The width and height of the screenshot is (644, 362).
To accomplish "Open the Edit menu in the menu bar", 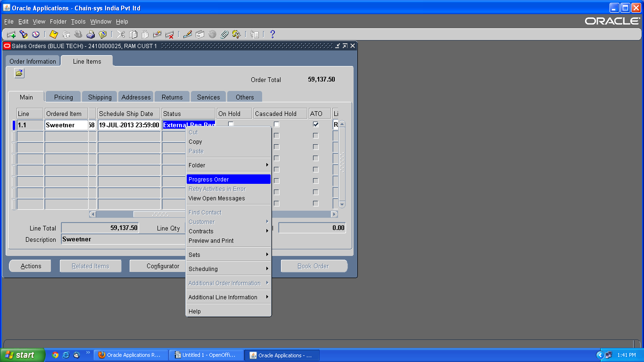I will click(24, 22).
